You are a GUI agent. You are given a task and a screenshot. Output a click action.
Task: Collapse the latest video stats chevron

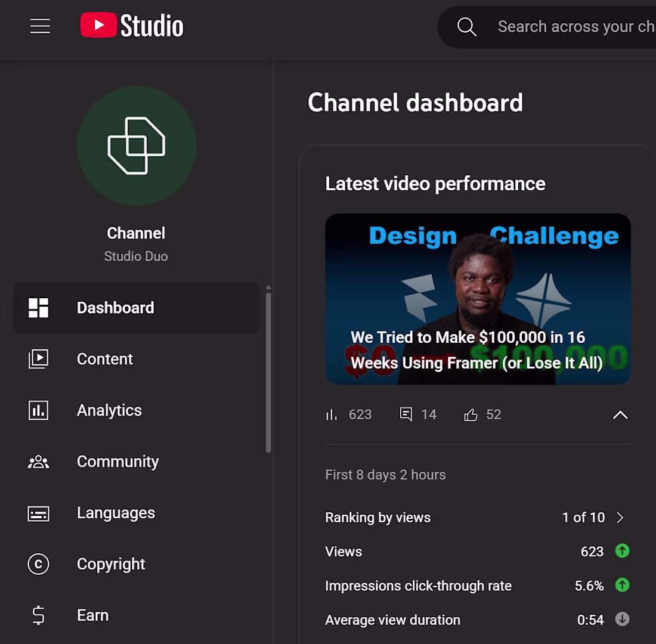click(x=620, y=414)
